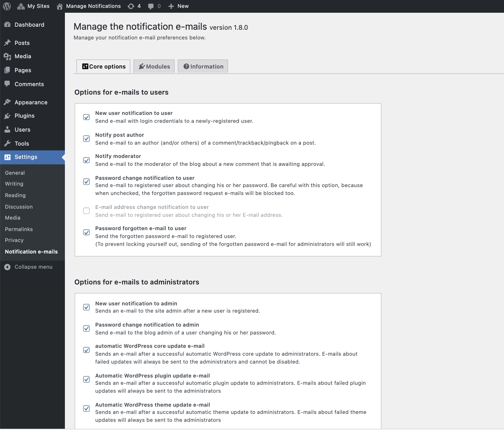Select the Media library icon in sidebar
The height and width of the screenshot is (430, 504).
(x=7, y=56)
